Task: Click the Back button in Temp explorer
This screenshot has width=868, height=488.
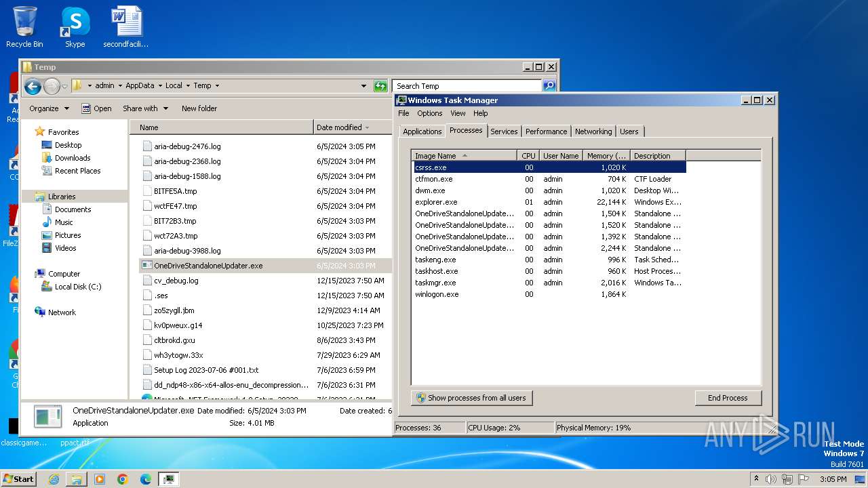Action: pyautogui.click(x=33, y=86)
